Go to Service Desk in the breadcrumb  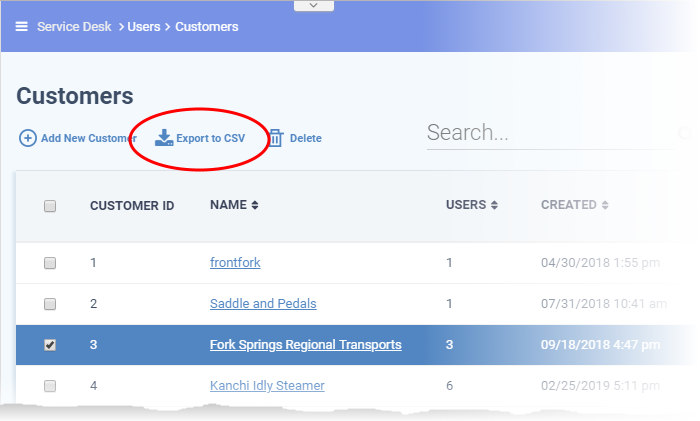[x=74, y=27]
